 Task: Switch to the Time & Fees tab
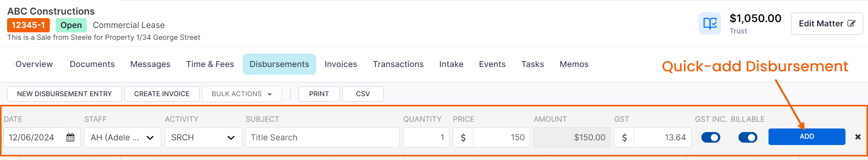pyautogui.click(x=210, y=64)
